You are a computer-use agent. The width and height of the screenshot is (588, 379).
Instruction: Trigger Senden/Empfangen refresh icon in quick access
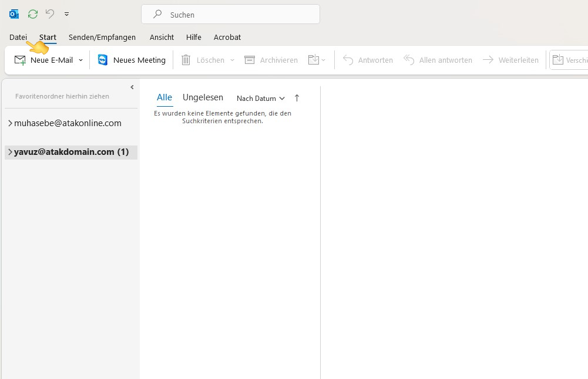pyautogui.click(x=32, y=13)
